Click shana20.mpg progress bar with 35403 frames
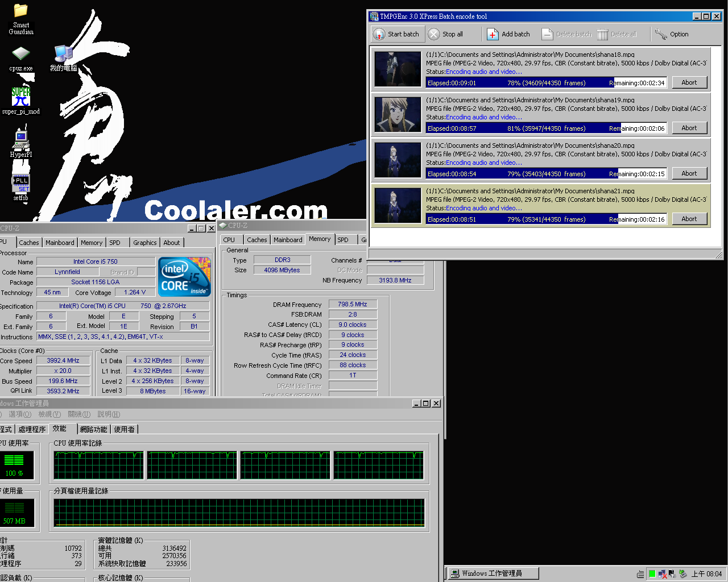Image resolution: width=728 pixels, height=582 pixels. point(546,173)
